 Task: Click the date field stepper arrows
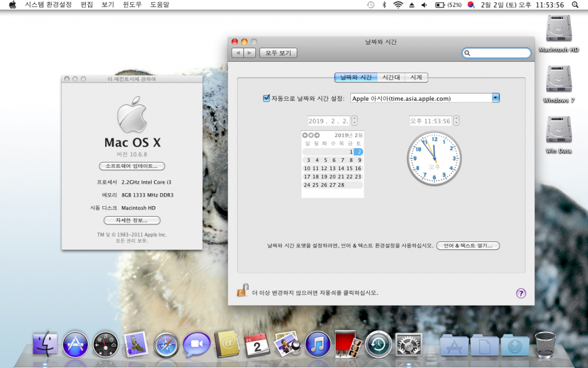355,121
